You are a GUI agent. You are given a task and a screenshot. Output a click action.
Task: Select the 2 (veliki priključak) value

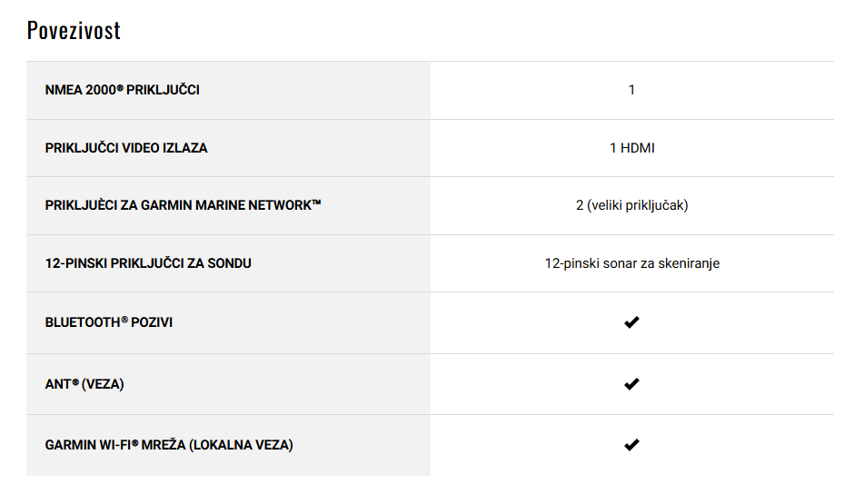click(x=632, y=205)
